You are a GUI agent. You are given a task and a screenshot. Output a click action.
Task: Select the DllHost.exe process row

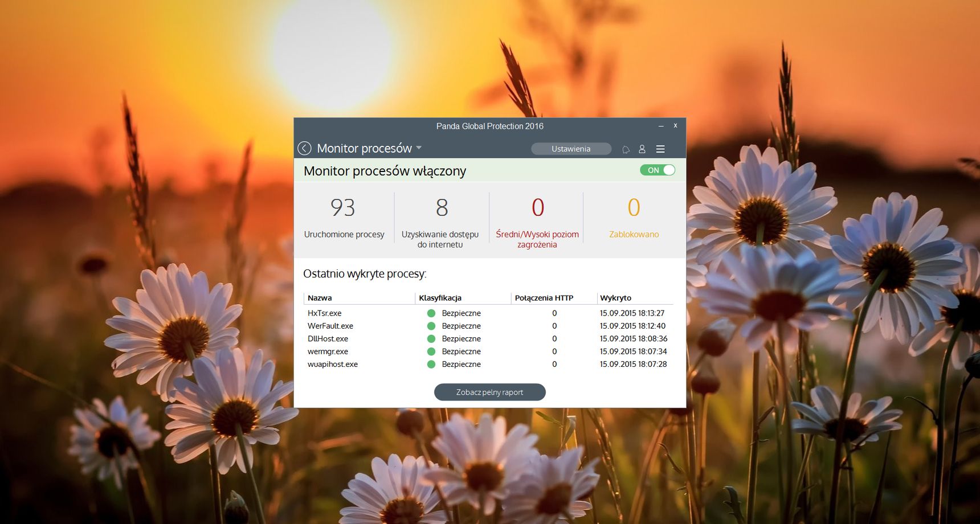click(x=488, y=339)
